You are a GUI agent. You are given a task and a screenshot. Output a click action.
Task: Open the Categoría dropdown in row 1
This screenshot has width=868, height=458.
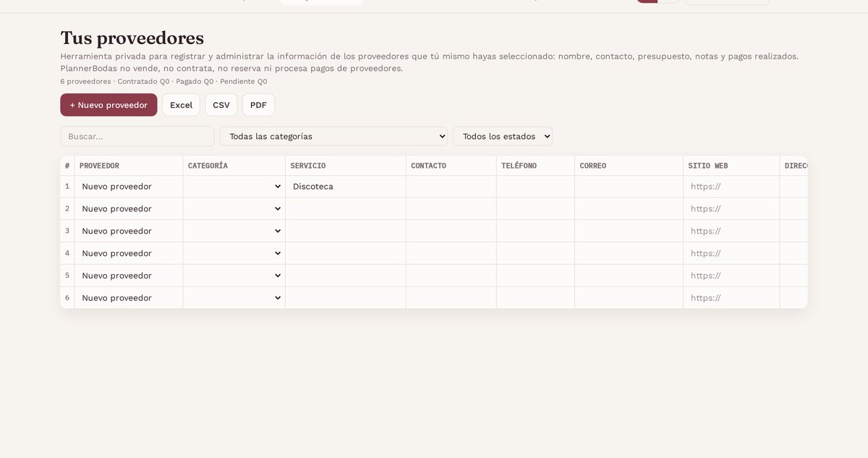tap(234, 187)
